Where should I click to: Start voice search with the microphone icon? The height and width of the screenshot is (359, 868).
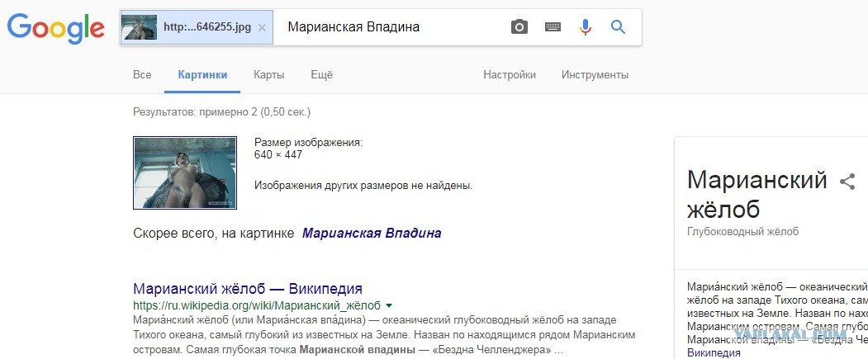pyautogui.click(x=585, y=27)
